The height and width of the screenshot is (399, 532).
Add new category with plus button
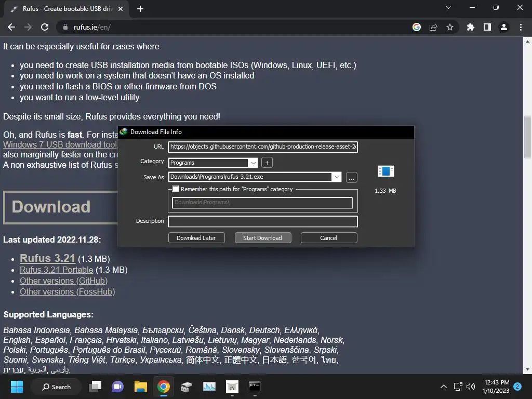pyautogui.click(x=267, y=163)
